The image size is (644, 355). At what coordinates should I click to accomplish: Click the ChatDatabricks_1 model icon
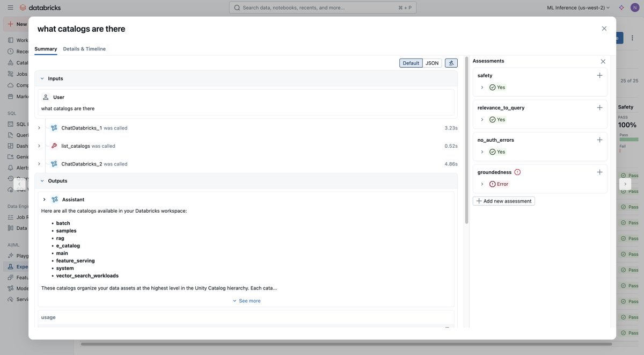tap(54, 128)
